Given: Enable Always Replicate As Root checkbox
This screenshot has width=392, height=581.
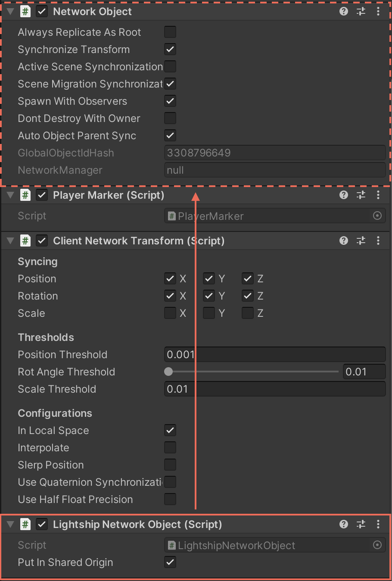Looking at the screenshot, I should point(170,32).
